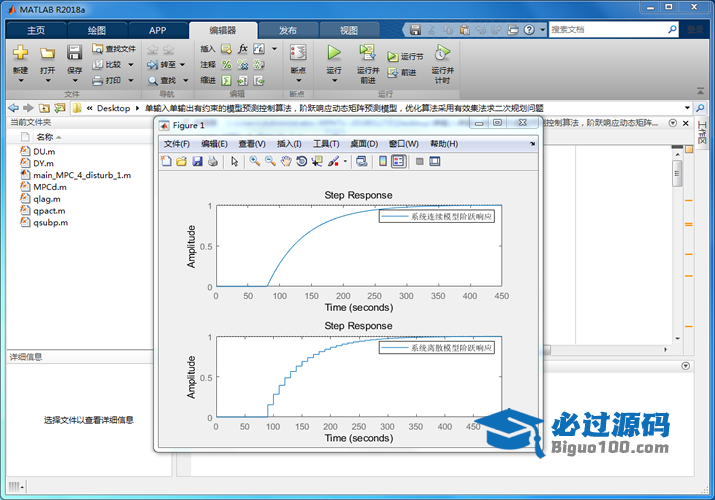Click the Save Figure disk icon
This screenshot has height=500, width=715.
pyautogui.click(x=197, y=161)
